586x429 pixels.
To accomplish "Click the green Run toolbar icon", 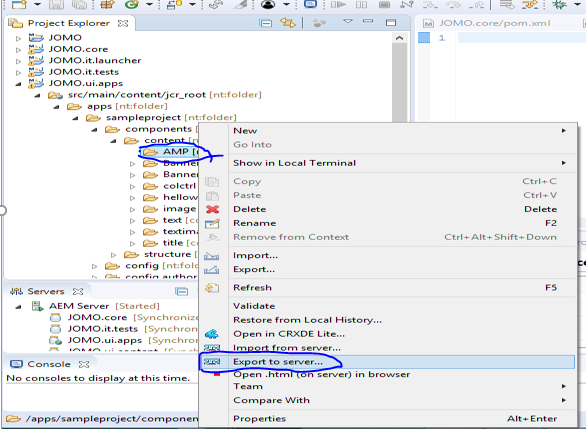I will [x=132, y=4].
